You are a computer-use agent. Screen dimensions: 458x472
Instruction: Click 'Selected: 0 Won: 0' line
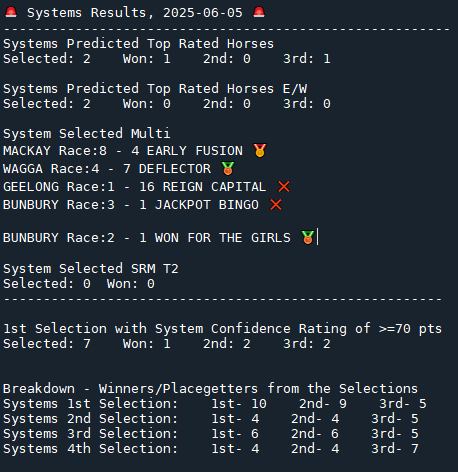pos(79,284)
